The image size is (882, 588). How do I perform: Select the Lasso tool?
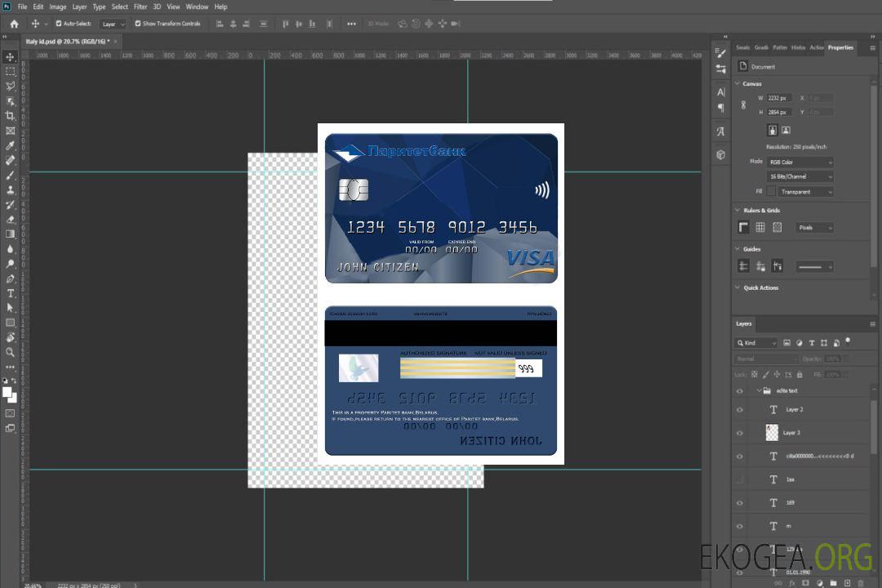(x=10, y=86)
